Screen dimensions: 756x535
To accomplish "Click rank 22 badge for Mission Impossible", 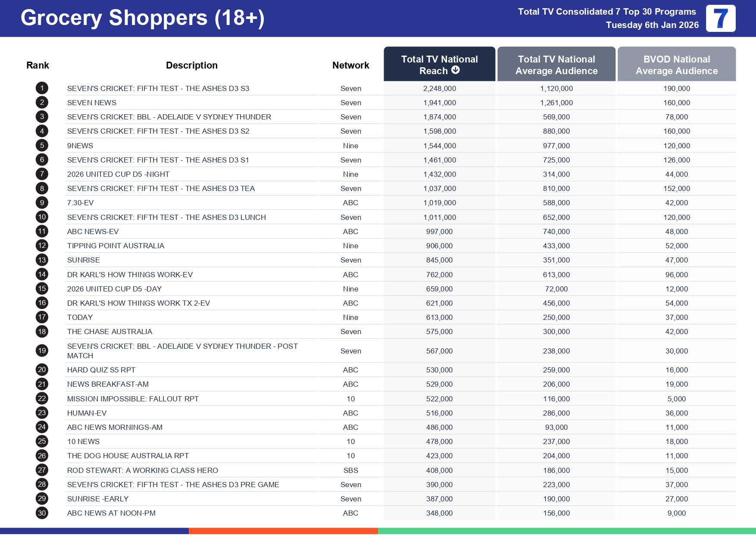I will [x=42, y=399].
